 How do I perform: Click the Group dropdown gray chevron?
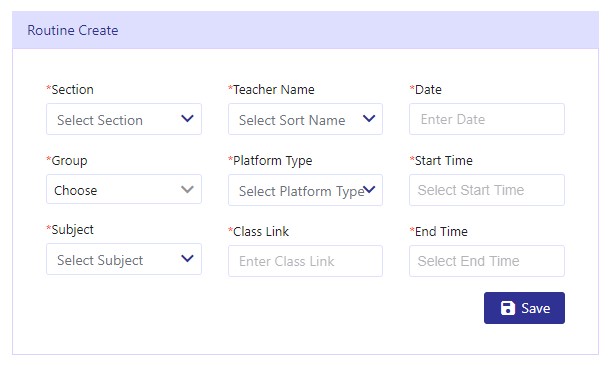187,189
